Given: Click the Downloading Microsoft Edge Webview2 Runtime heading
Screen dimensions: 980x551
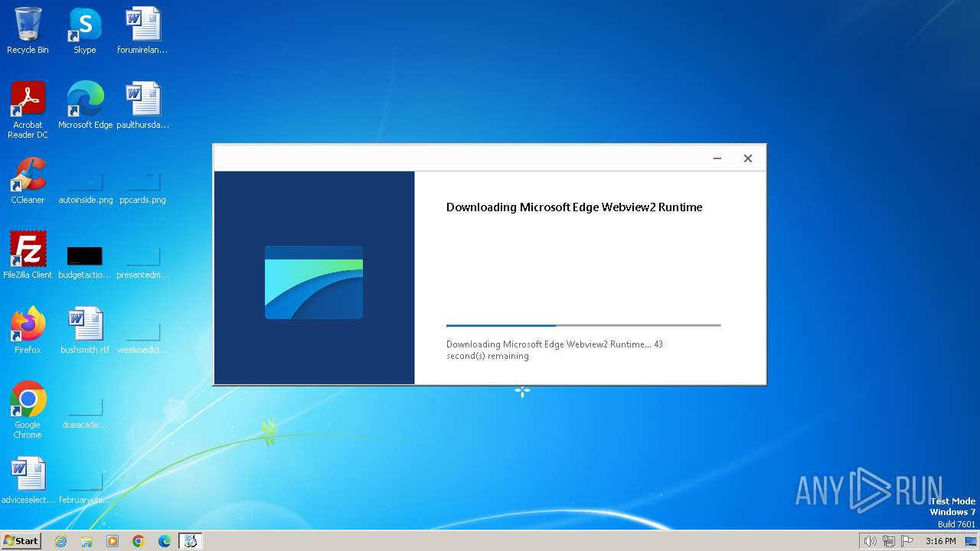Looking at the screenshot, I should (x=574, y=207).
